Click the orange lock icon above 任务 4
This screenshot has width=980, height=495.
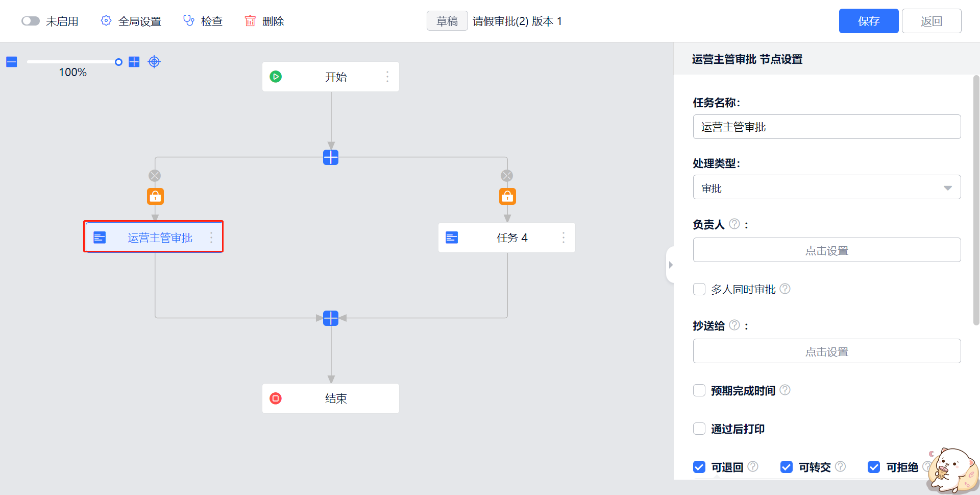(x=507, y=196)
